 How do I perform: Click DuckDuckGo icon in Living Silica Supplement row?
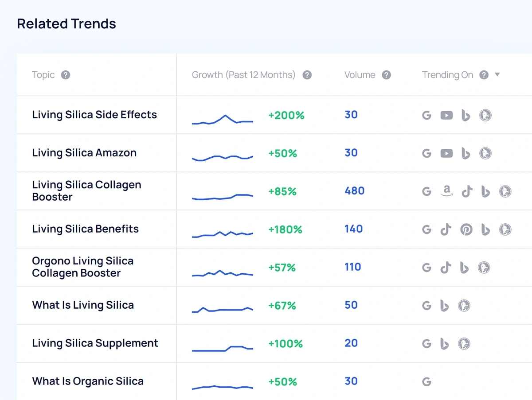pos(464,344)
